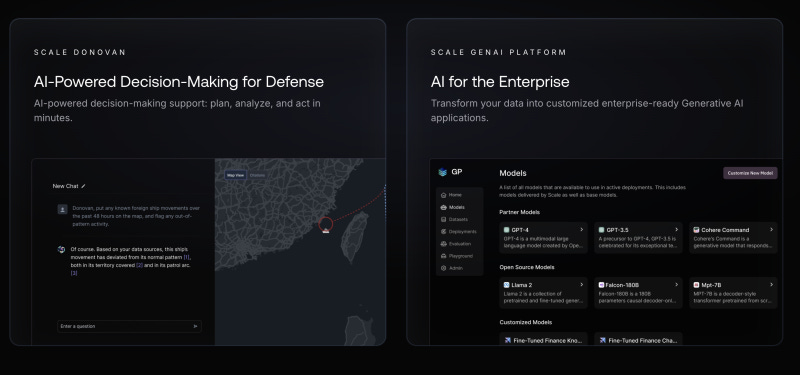The image size is (800, 375).
Task: Open citation link [3]
Action: (74, 273)
